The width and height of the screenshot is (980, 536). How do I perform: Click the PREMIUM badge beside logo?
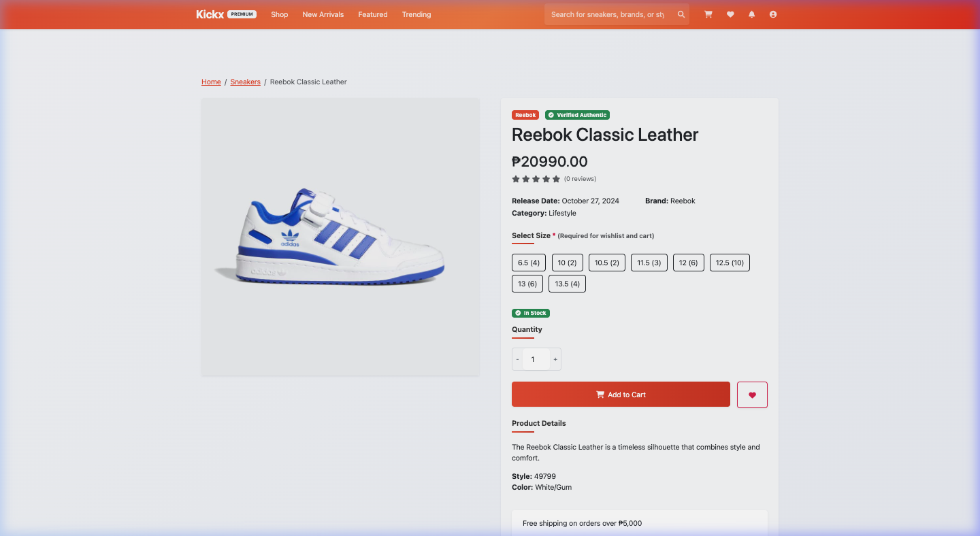pos(242,14)
